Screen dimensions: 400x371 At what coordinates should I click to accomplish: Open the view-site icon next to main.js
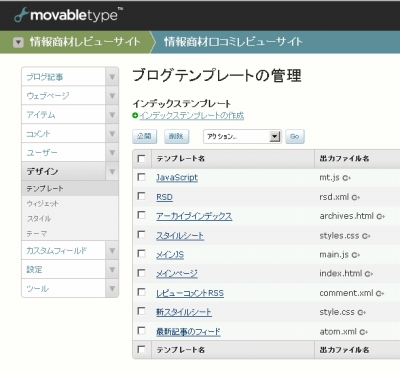click(356, 255)
